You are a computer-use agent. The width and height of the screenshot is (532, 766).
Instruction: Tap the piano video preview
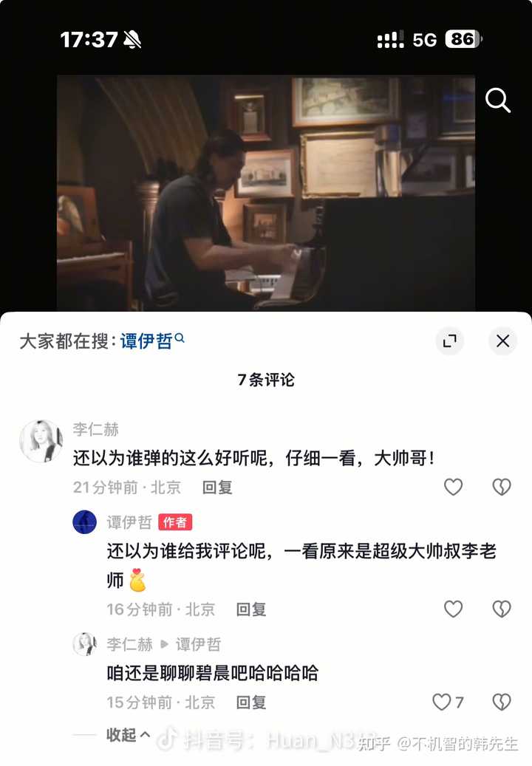click(x=266, y=193)
